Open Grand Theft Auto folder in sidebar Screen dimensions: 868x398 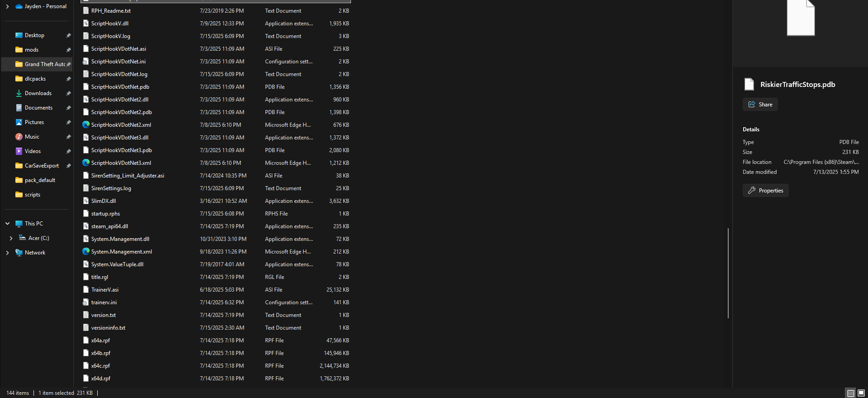[x=37, y=64]
